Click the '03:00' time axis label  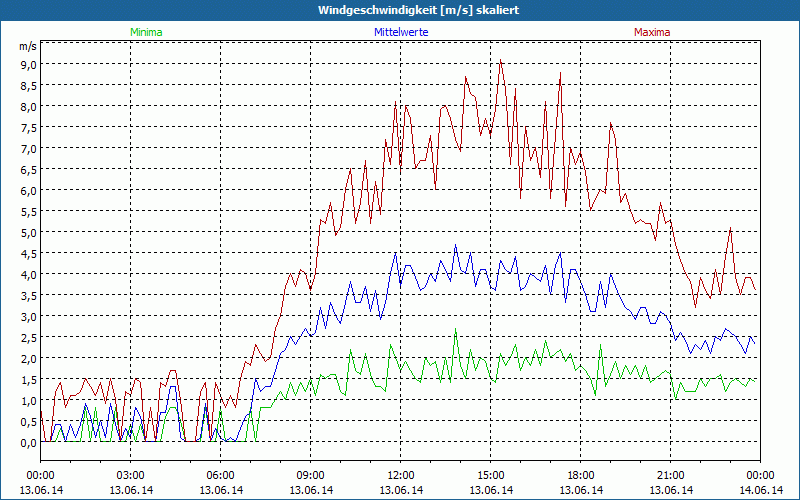coord(131,476)
